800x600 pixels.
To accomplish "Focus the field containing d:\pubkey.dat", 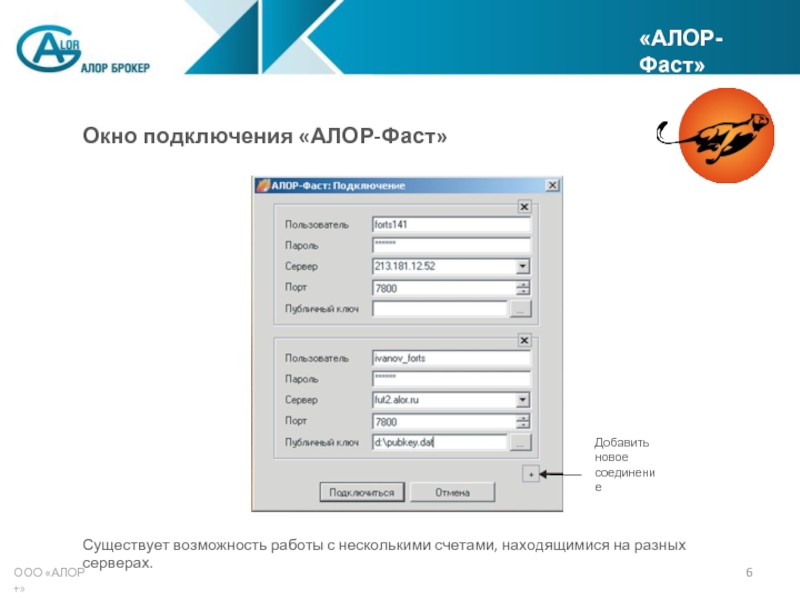I will (440, 443).
